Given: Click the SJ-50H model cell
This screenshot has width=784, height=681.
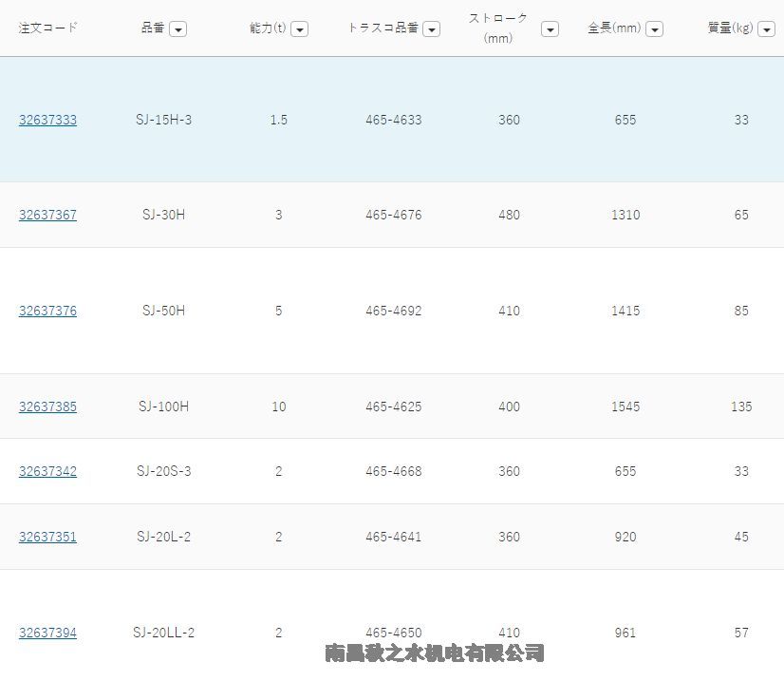Looking at the screenshot, I should 163,312.
